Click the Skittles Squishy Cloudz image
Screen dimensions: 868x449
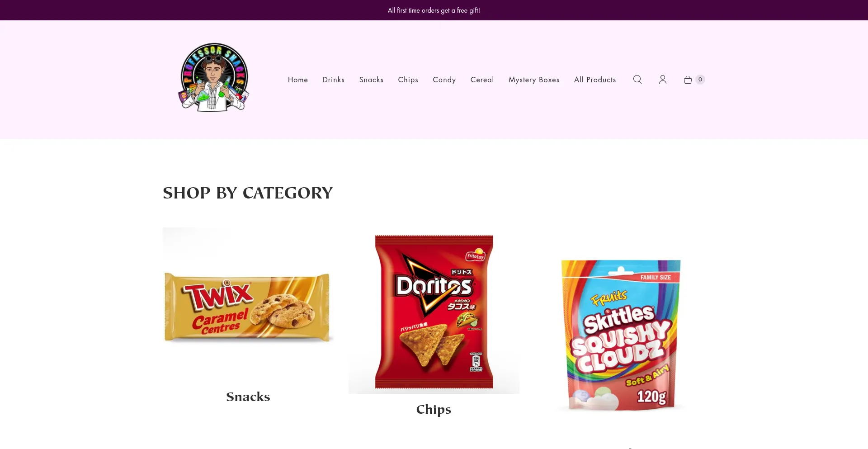[620, 335]
